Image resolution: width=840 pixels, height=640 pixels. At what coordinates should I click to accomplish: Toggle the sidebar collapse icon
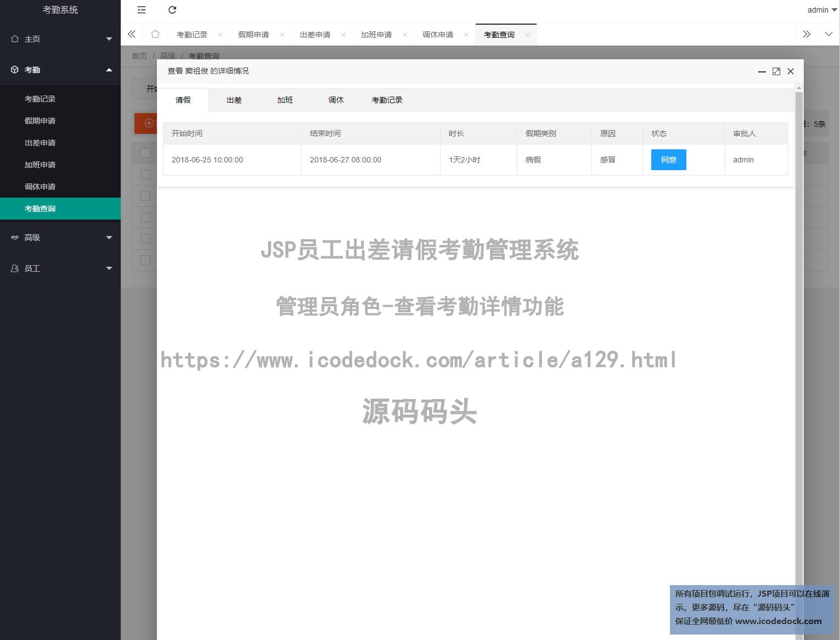pos(142,10)
